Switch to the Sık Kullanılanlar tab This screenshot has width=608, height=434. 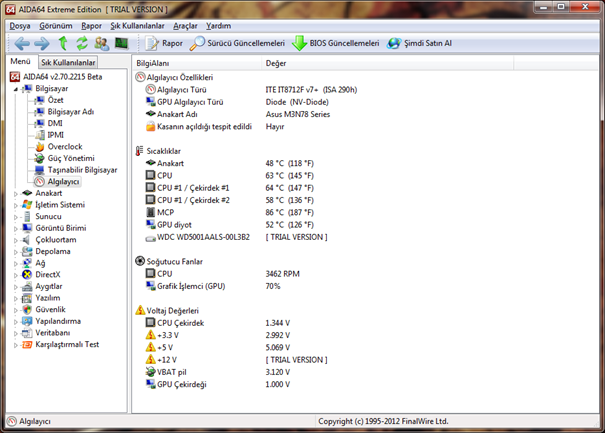(x=68, y=63)
